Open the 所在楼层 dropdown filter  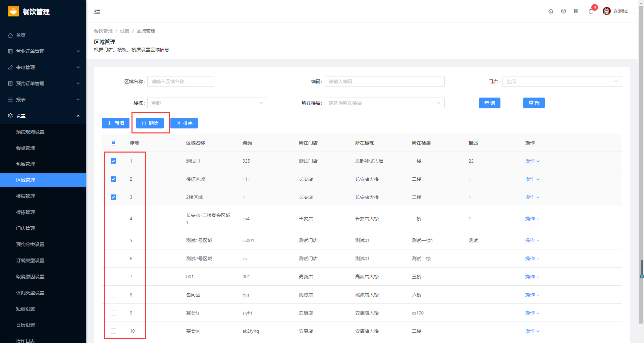(x=384, y=103)
